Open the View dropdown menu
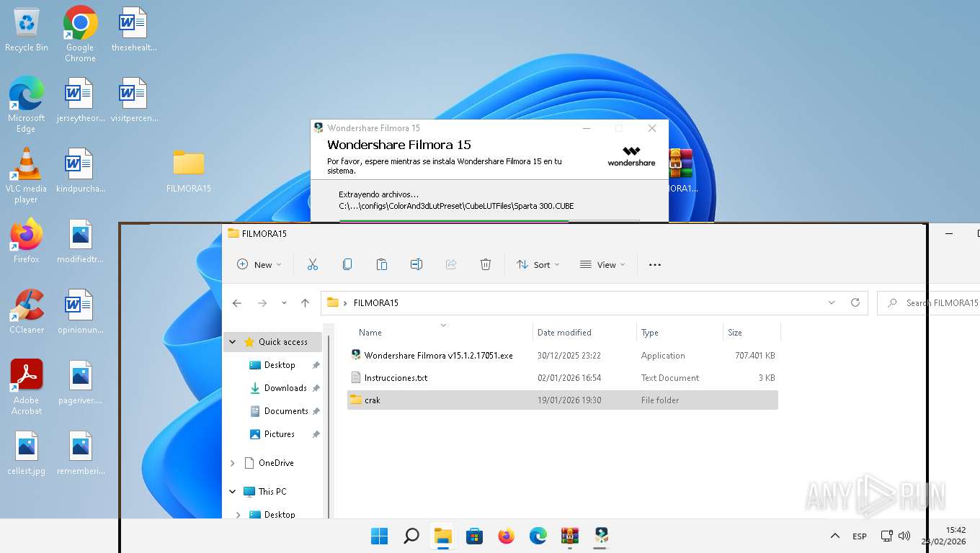Viewport: 980px width, 553px height. pos(602,264)
